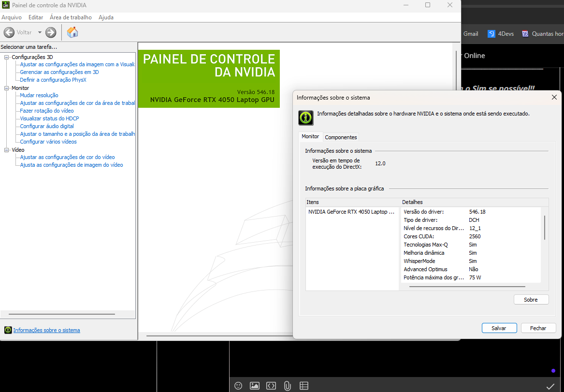Select Configurar vários vídeos
This screenshot has width=564, height=392.
[x=48, y=142]
